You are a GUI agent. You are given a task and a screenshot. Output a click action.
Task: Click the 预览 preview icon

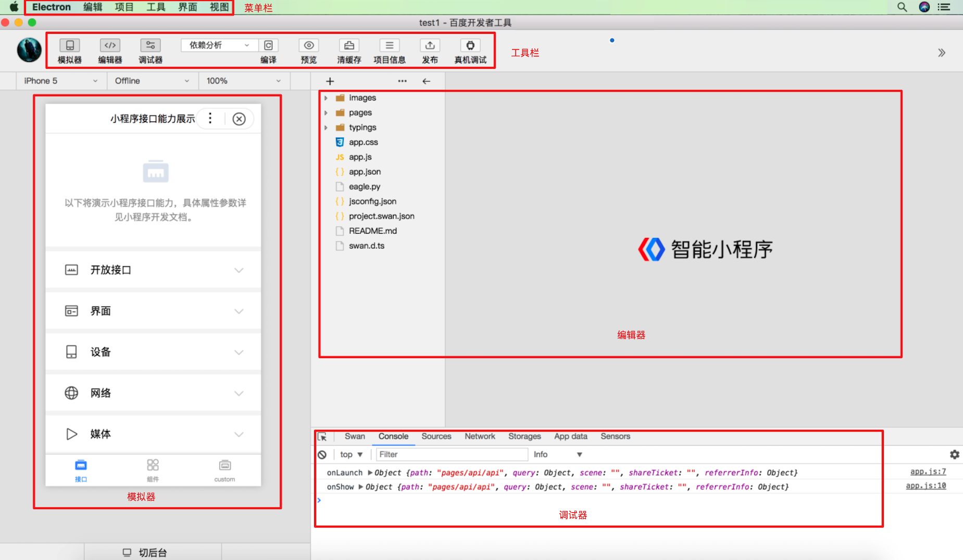click(308, 50)
